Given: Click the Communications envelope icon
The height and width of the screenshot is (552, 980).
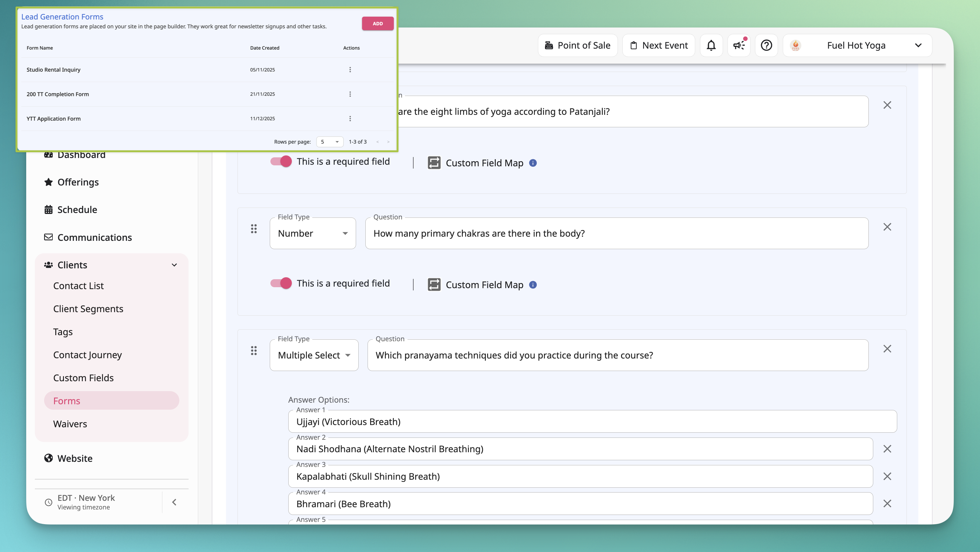Looking at the screenshot, I should click(x=48, y=237).
